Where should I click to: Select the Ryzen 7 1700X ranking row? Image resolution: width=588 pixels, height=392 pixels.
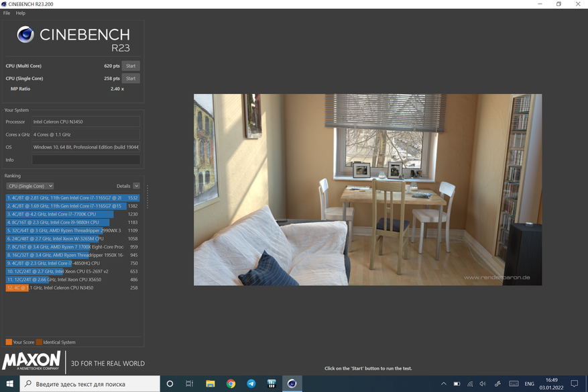click(73, 247)
